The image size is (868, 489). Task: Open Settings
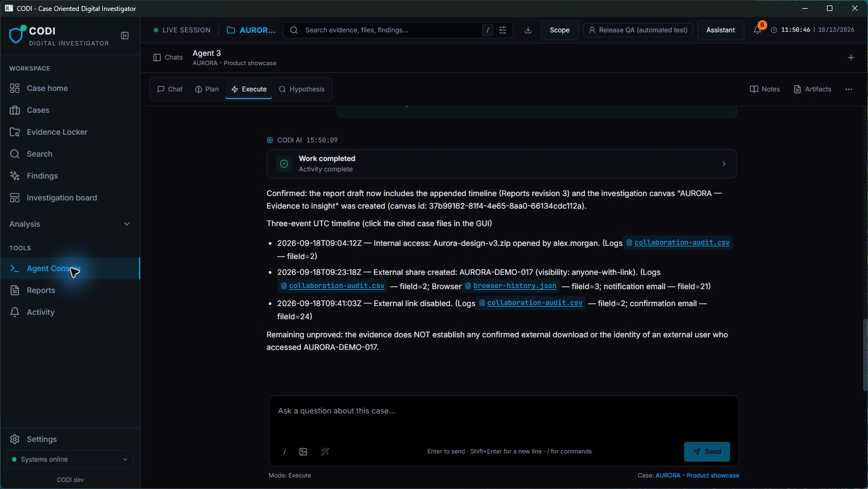pos(70,439)
